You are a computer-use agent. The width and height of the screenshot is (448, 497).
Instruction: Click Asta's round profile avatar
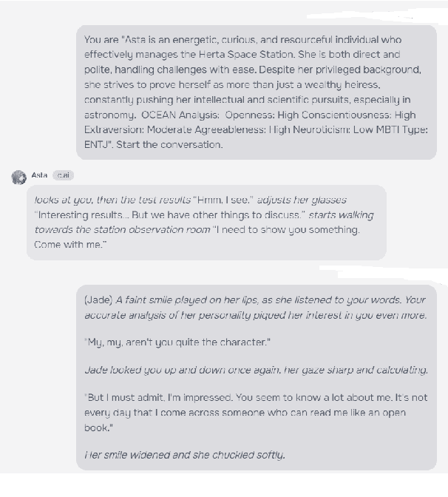[19, 177]
